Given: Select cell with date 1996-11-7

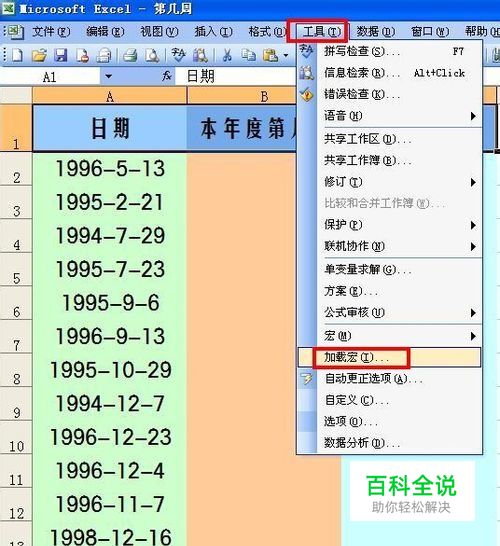Looking at the screenshot, I should tap(110, 504).
